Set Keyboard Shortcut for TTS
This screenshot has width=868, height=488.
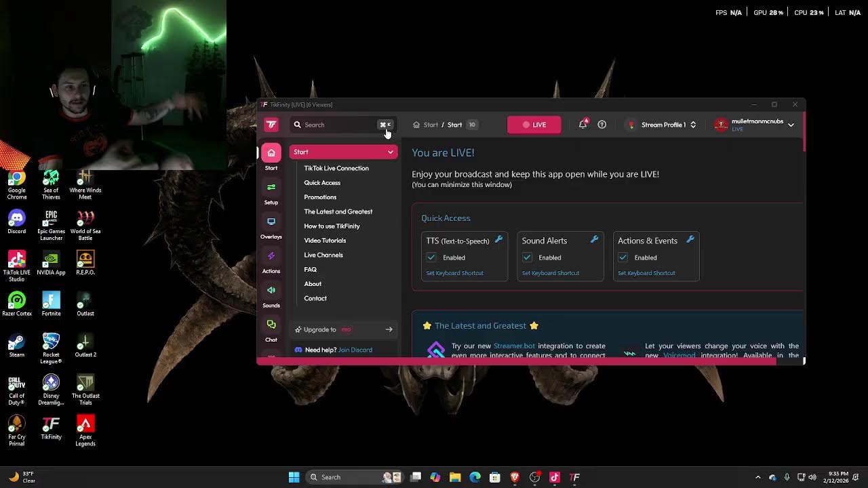[x=455, y=273]
